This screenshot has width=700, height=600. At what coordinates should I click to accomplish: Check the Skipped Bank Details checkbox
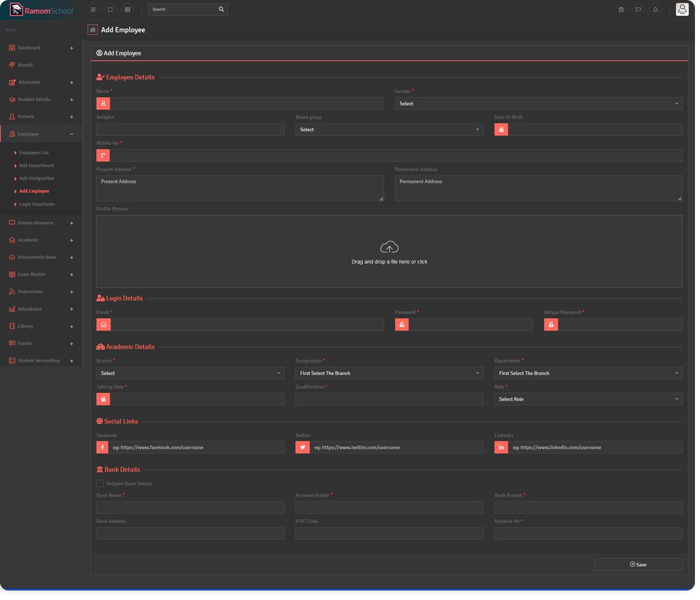pyautogui.click(x=100, y=483)
